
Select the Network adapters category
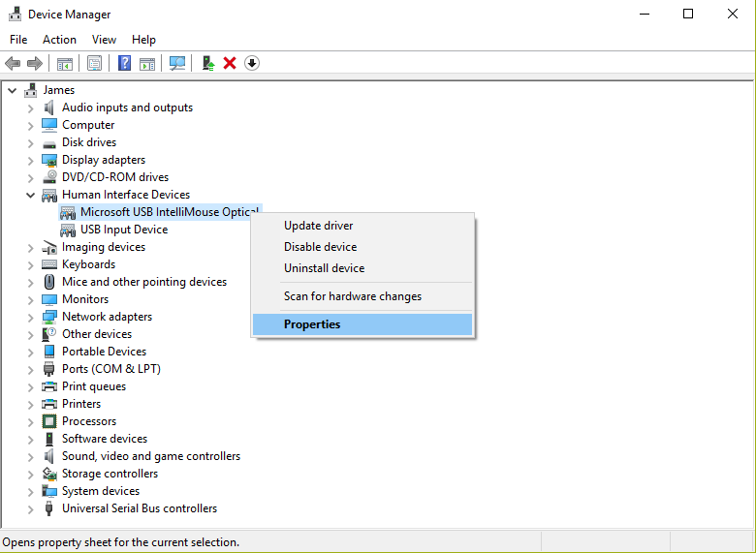[107, 317]
